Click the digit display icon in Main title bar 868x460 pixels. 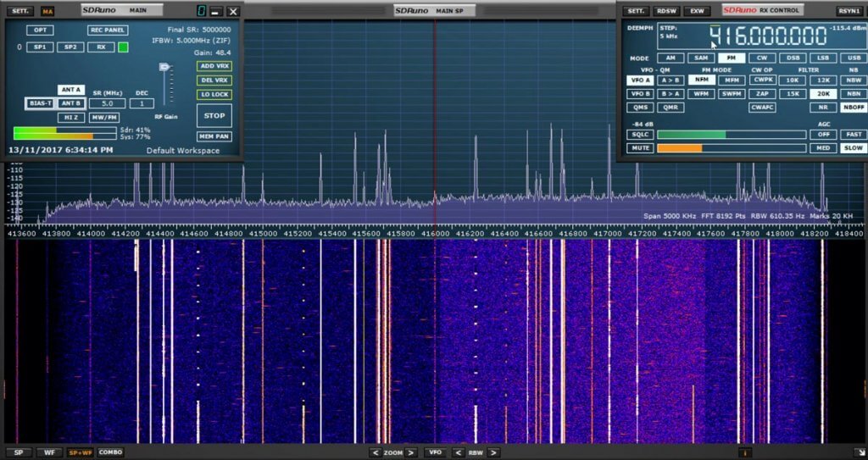(x=200, y=11)
